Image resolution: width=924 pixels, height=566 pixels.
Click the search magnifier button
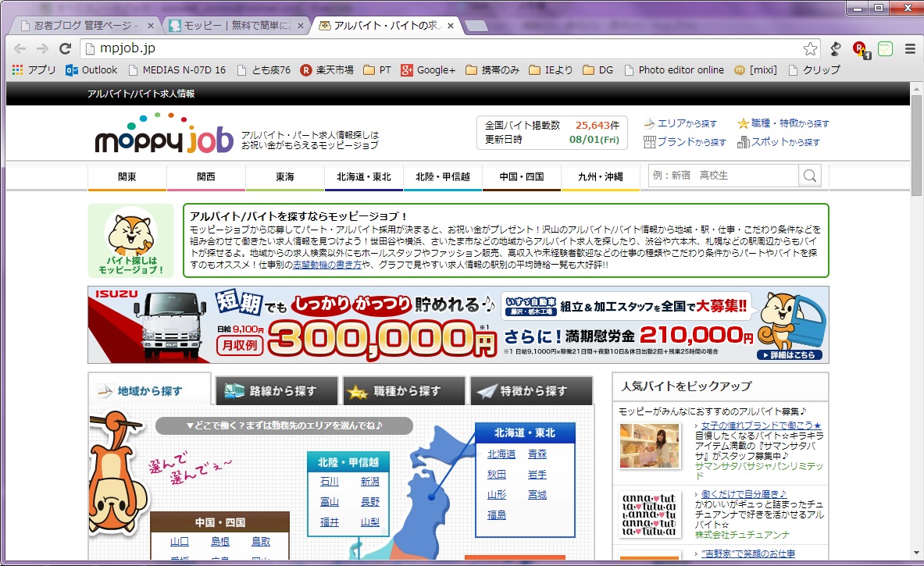coord(810,176)
